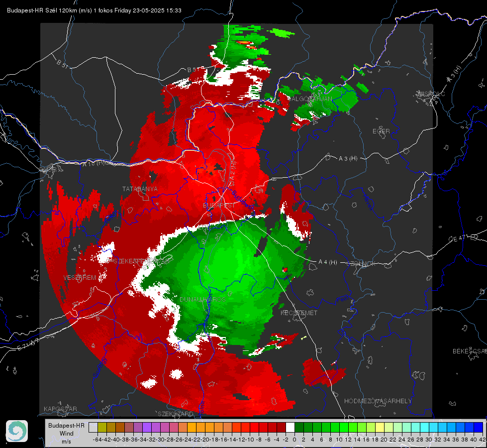The width and height of the screenshot is (487, 448).
Task: Click the Somogy county label
Action: point(100,367)
